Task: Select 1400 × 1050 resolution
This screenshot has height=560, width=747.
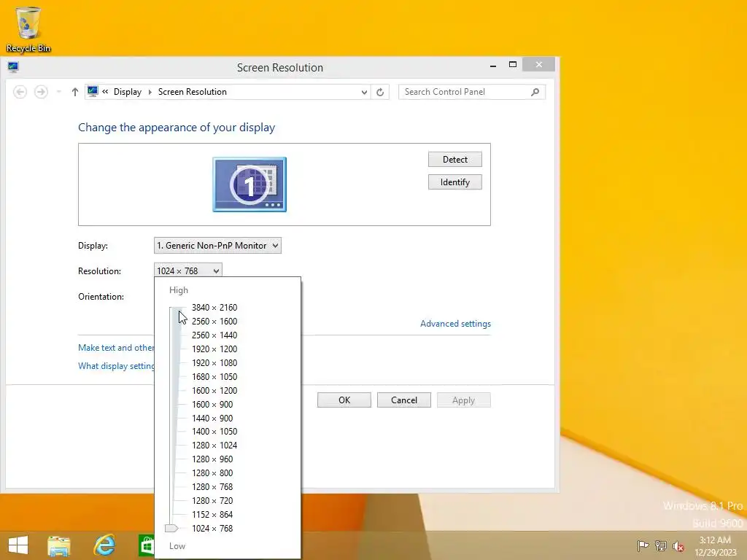Action: pyautogui.click(x=214, y=432)
